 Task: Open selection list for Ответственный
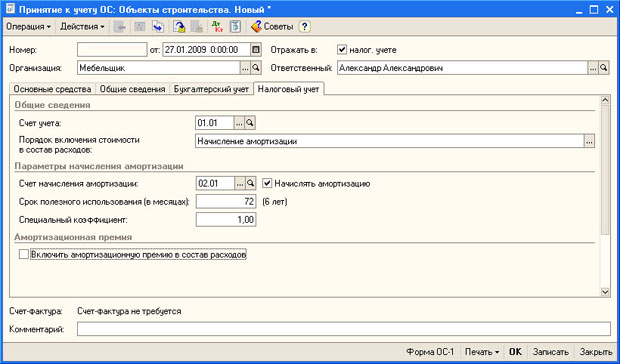tap(593, 68)
